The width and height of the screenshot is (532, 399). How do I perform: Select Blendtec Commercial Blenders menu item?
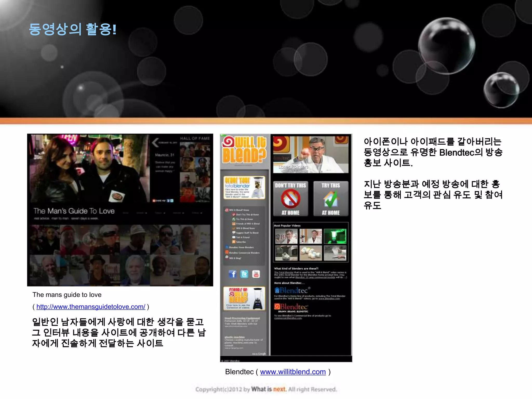[242, 252]
